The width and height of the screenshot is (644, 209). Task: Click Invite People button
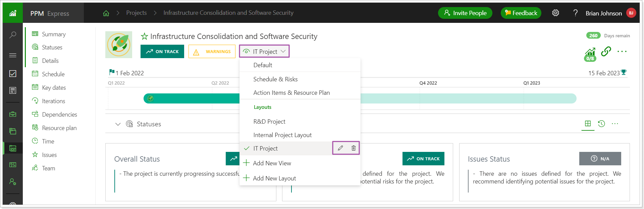pyautogui.click(x=465, y=13)
